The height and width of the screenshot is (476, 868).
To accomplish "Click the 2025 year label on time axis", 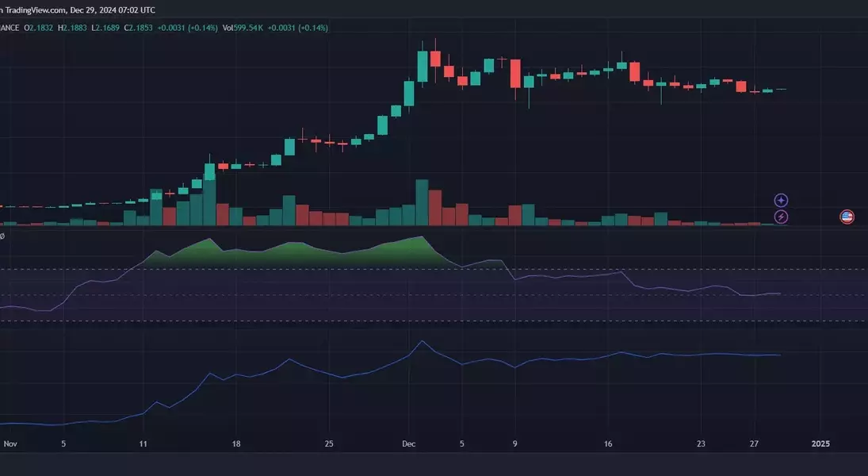I will [x=820, y=443].
